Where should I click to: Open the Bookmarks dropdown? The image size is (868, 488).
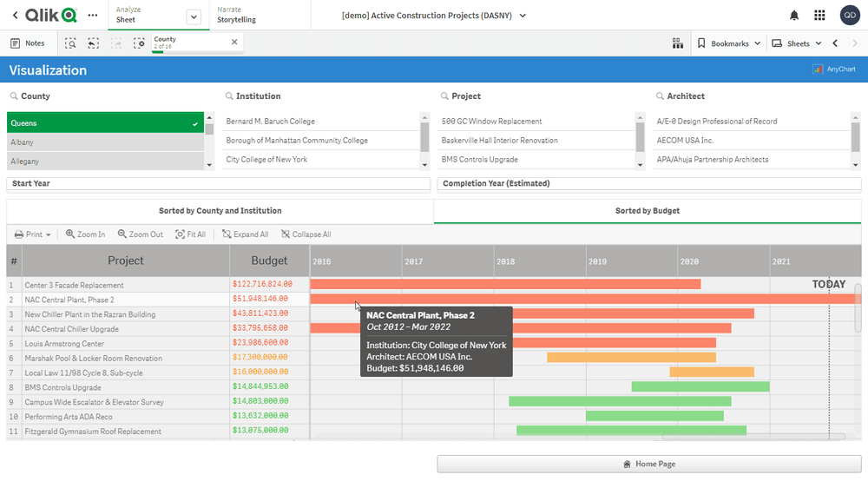(729, 43)
